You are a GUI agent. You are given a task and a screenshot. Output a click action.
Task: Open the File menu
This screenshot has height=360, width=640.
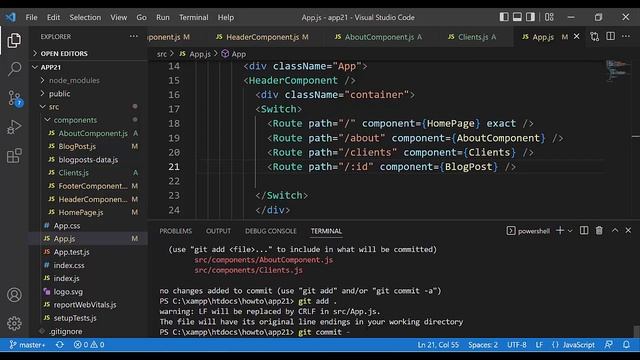[31, 17]
